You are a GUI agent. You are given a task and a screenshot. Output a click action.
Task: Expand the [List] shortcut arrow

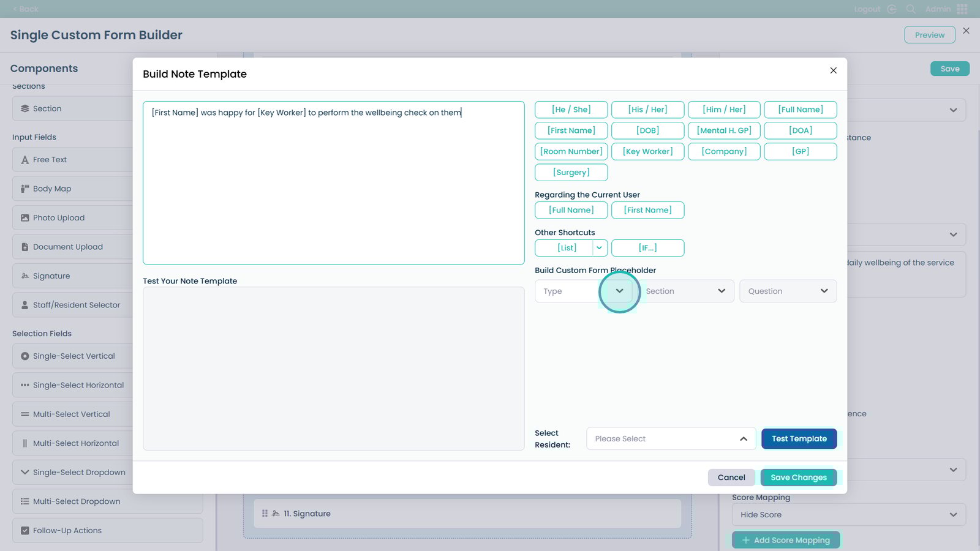599,248
